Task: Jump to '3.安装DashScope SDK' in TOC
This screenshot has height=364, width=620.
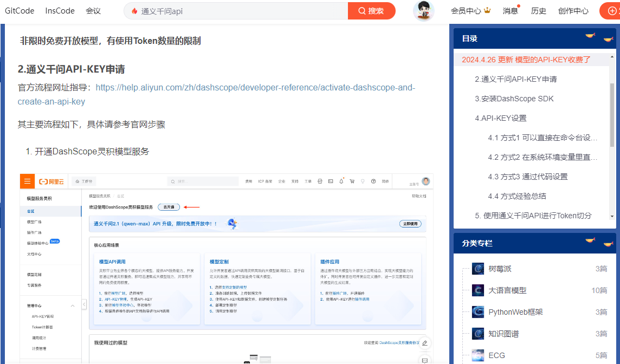Action: 514,99
